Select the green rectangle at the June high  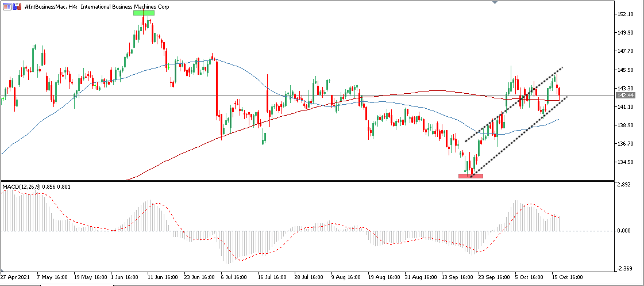click(143, 13)
